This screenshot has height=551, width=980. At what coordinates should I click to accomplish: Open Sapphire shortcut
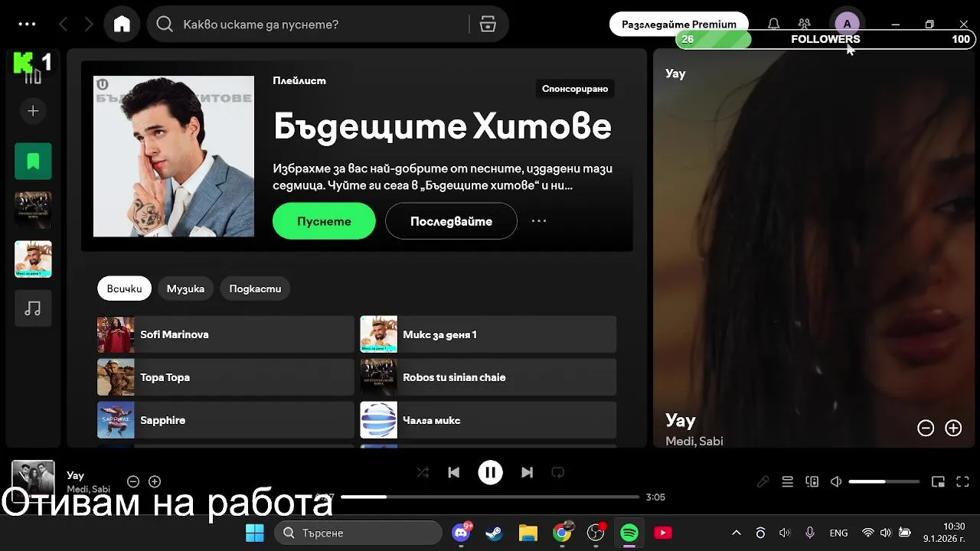225,420
